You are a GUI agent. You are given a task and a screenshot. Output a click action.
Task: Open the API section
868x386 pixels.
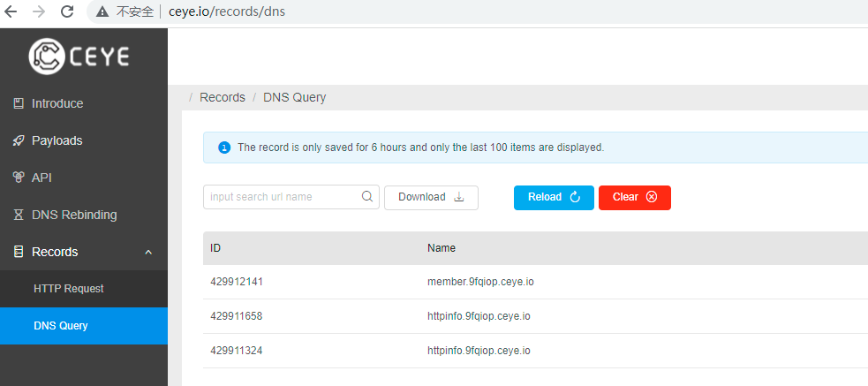coord(42,178)
